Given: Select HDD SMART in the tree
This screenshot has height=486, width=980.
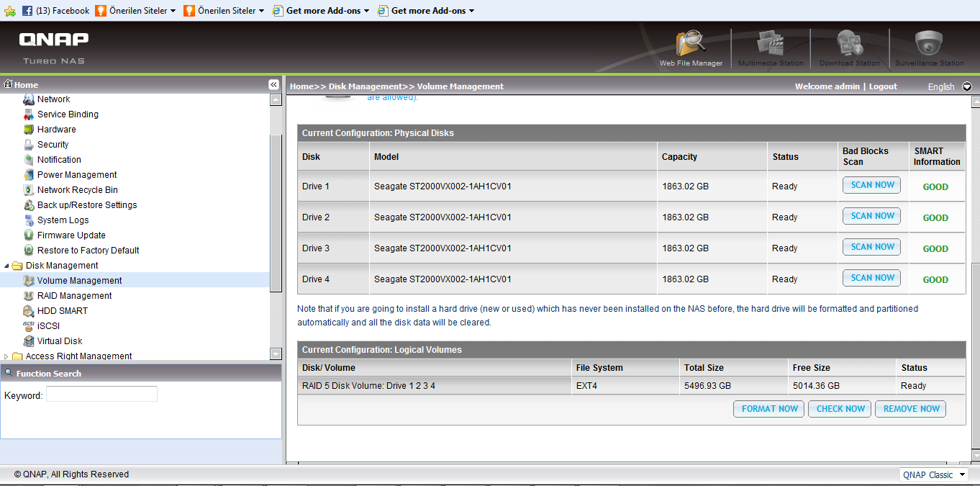Looking at the screenshot, I should (63, 311).
